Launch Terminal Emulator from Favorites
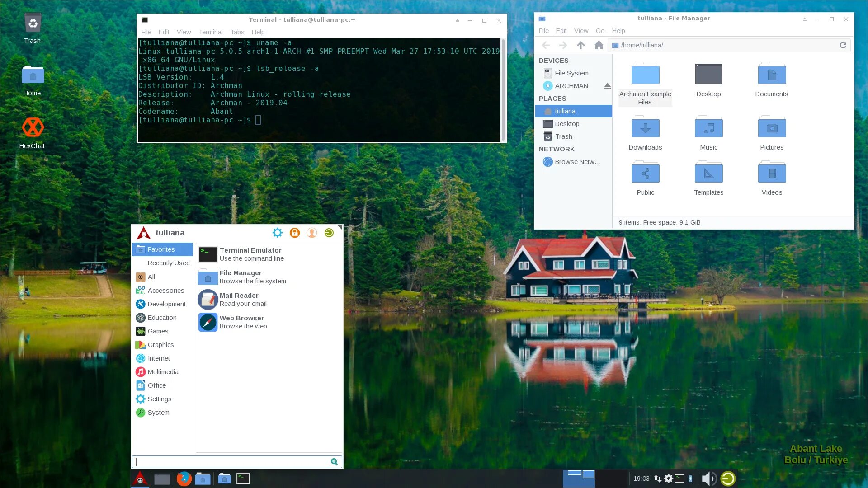The width and height of the screenshot is (868, 488). pyautogui.click(x=269, y=254)
